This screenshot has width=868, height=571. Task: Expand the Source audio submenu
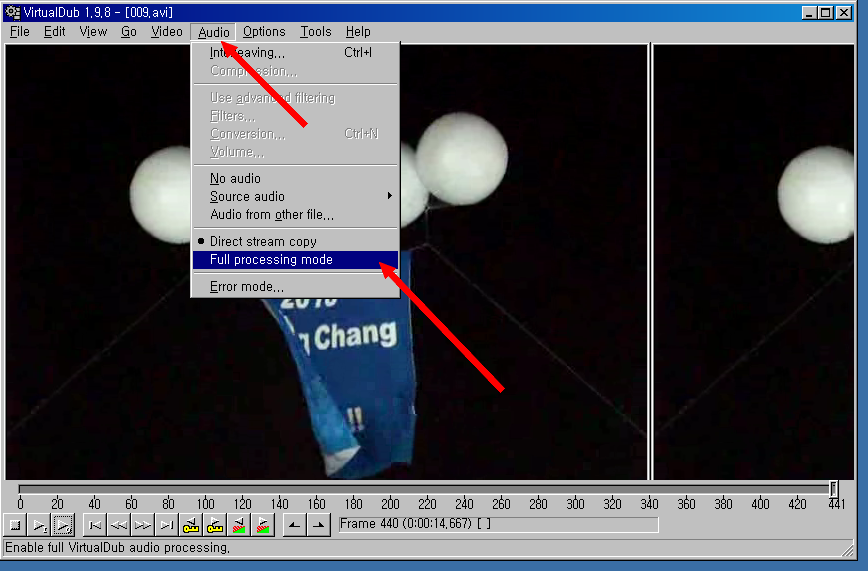point(295,197)
